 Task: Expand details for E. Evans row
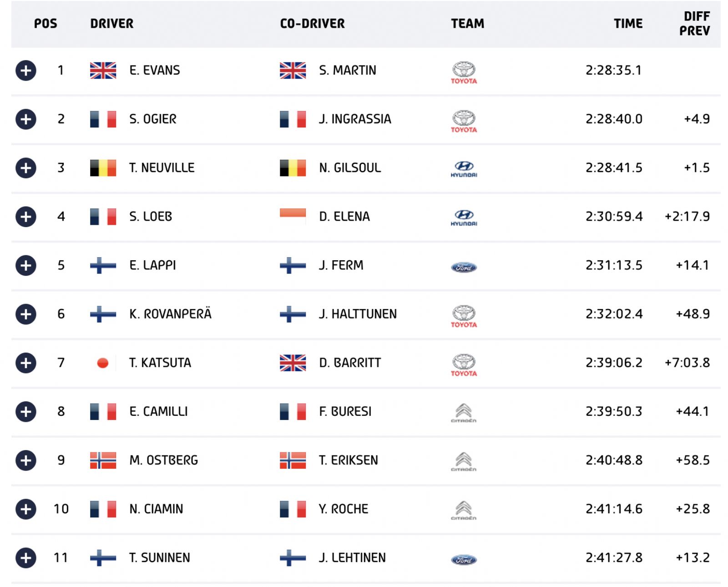coord(26,71)
